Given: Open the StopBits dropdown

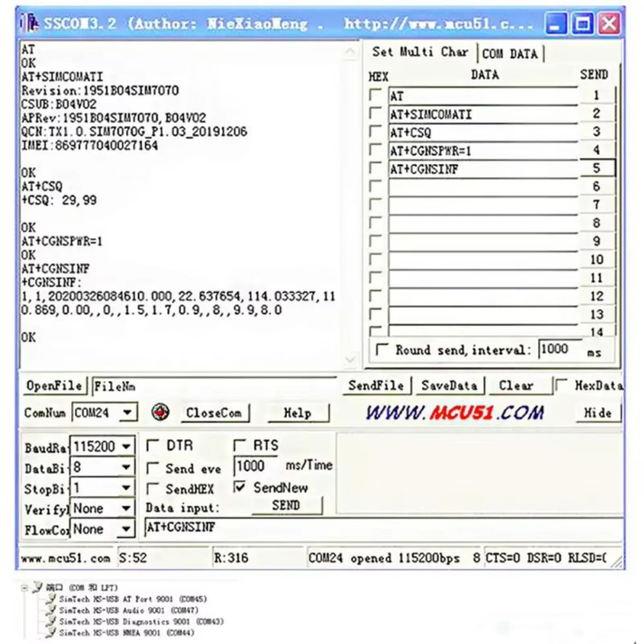Looking at the screenshot, I should point(126,488).
